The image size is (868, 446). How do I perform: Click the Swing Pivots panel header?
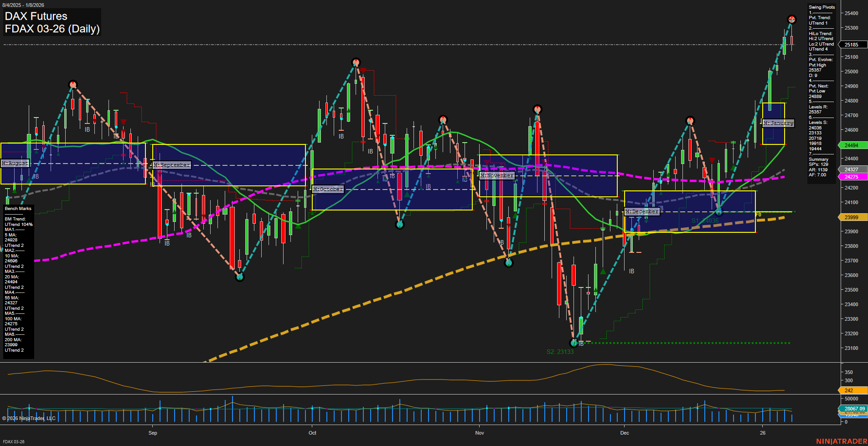[x=821, y=7]
